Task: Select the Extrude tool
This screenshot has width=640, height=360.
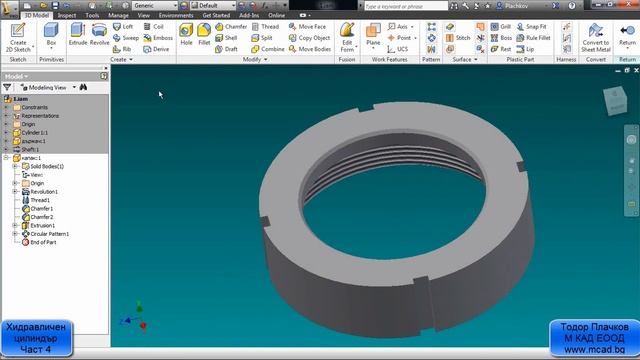Action: pos(78,34)
